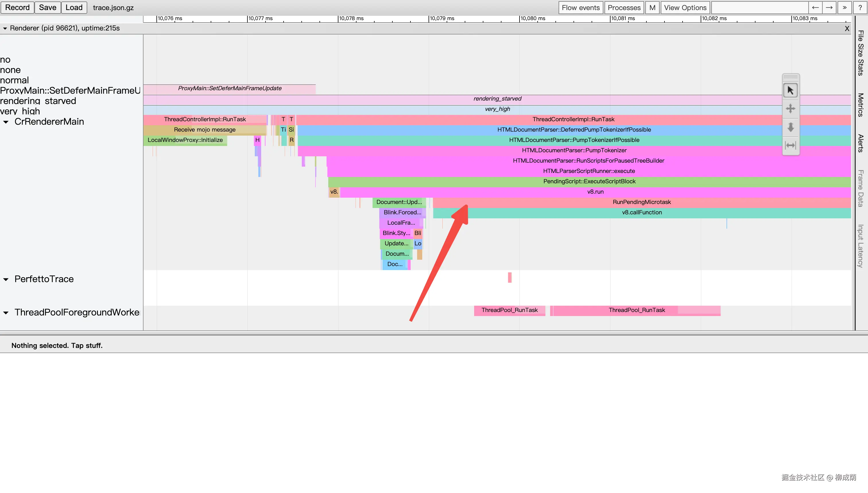Toggle the M highlight button
868x493 pixels.
tap(652, 7)
